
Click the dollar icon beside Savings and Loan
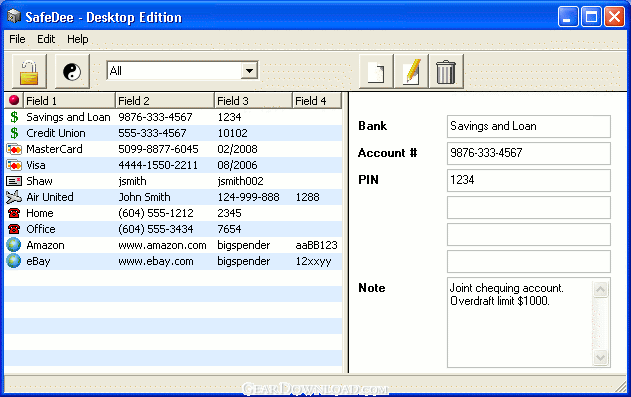(14, 117)
